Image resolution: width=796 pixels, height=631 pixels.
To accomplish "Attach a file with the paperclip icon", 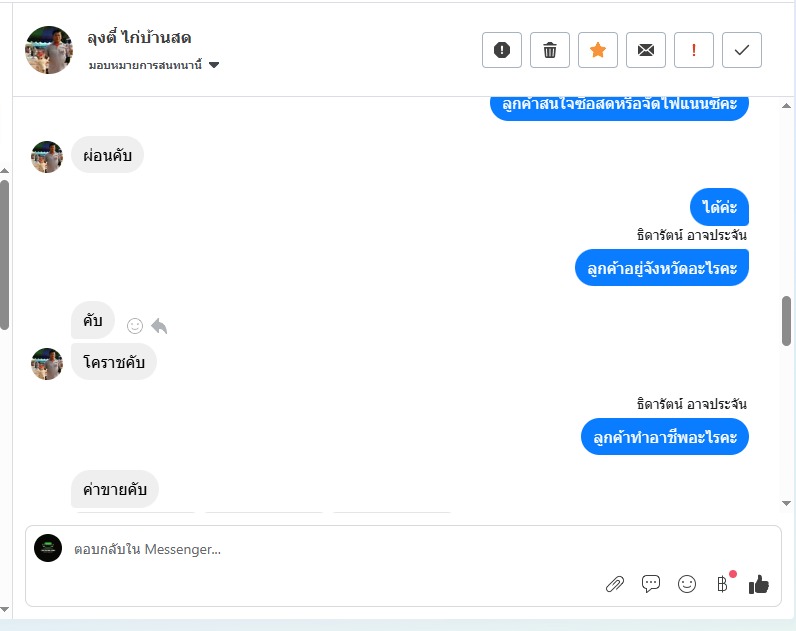I will [x=615, y=584].
